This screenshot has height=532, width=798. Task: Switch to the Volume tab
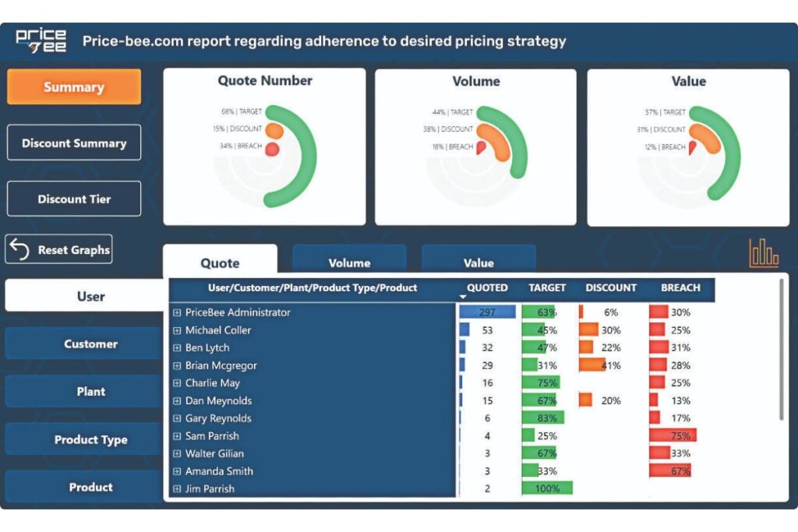click(349, 262)
